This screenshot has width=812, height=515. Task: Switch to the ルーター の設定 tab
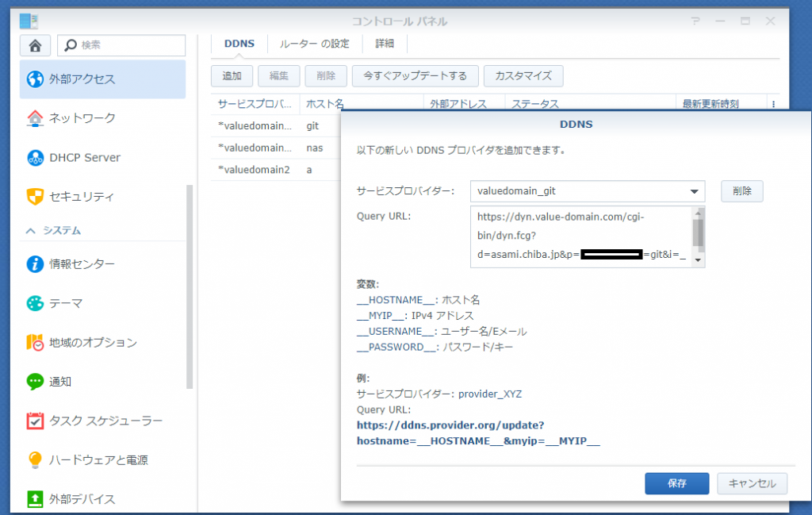click(x=314, y=44)
